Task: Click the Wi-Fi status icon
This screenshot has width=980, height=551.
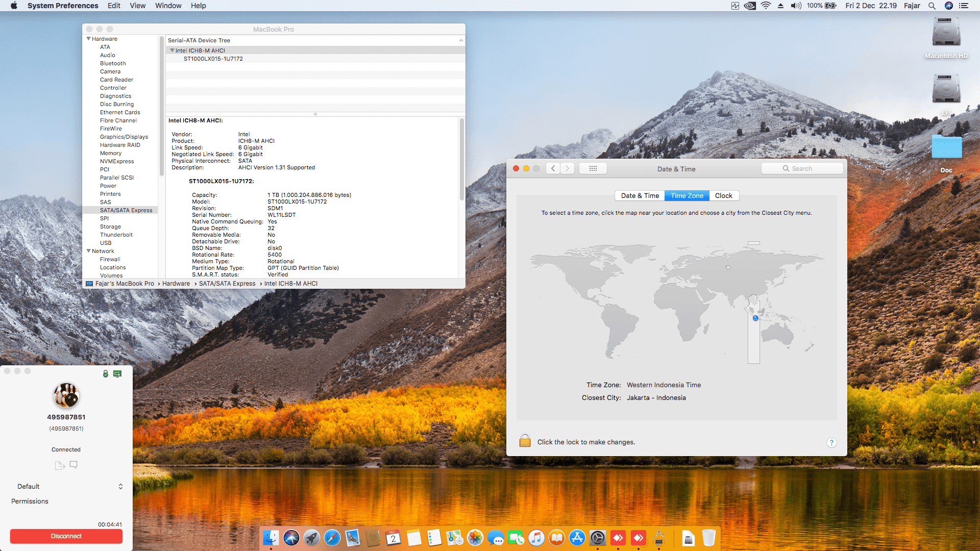Action: point(766,6)
